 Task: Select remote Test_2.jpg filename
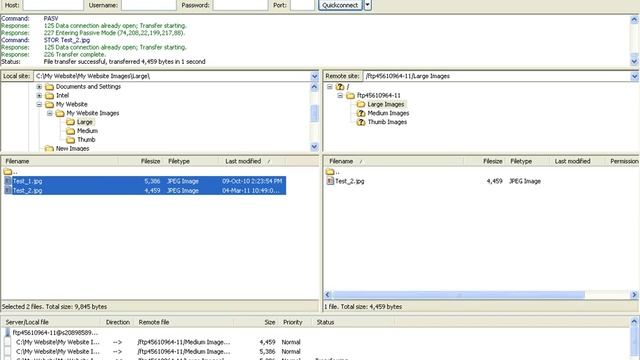click(x=350, y=181)
